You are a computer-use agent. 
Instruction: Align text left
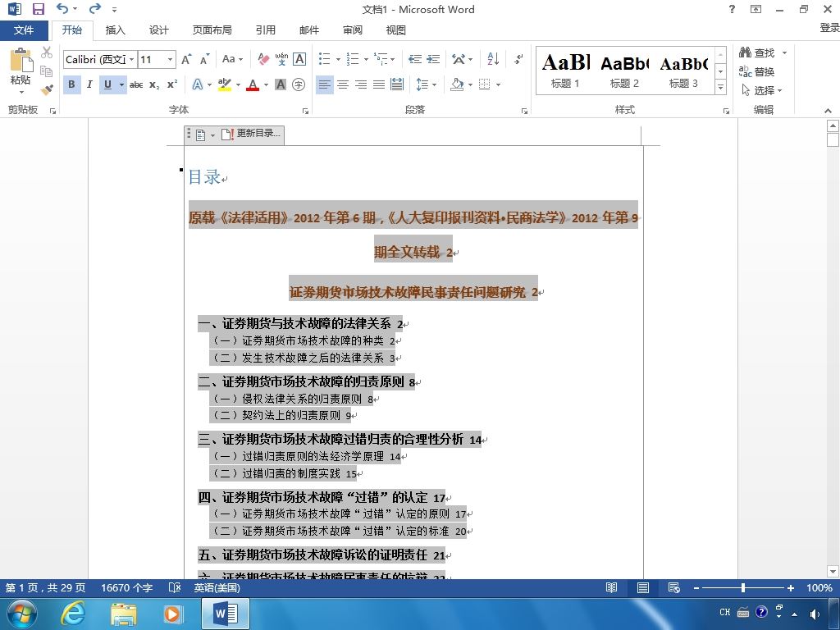click(325, 84)
